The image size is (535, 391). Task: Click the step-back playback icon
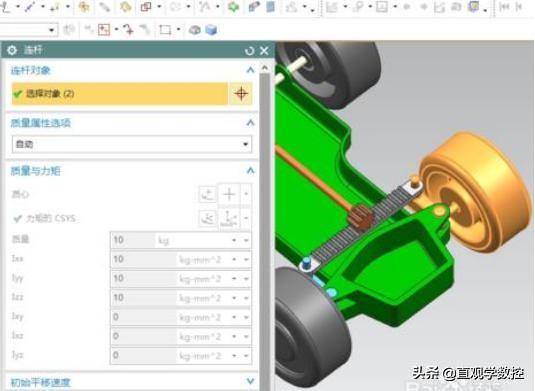[x=519, y=7]
